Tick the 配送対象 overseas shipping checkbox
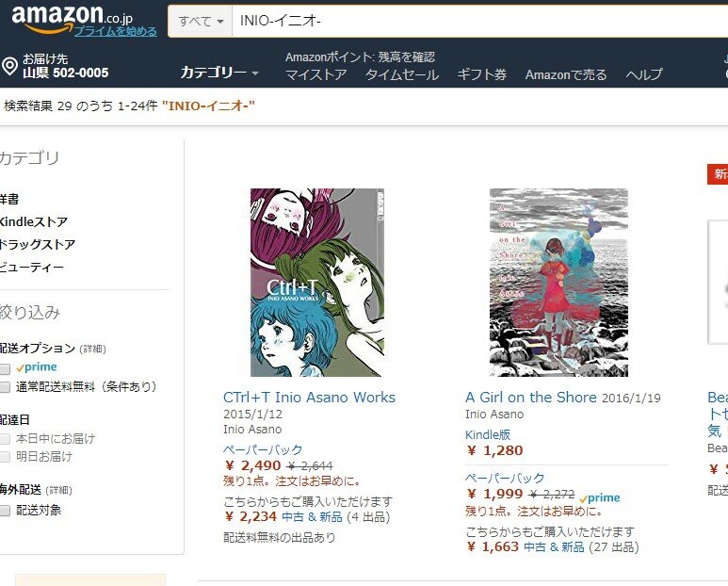Viewport: 728px width, 586px height. (5, 511)
